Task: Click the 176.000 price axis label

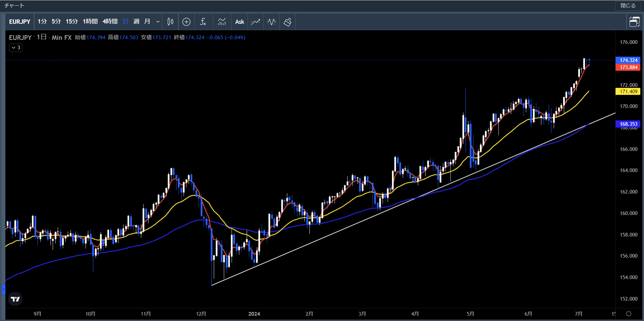Action: (629, 42)
